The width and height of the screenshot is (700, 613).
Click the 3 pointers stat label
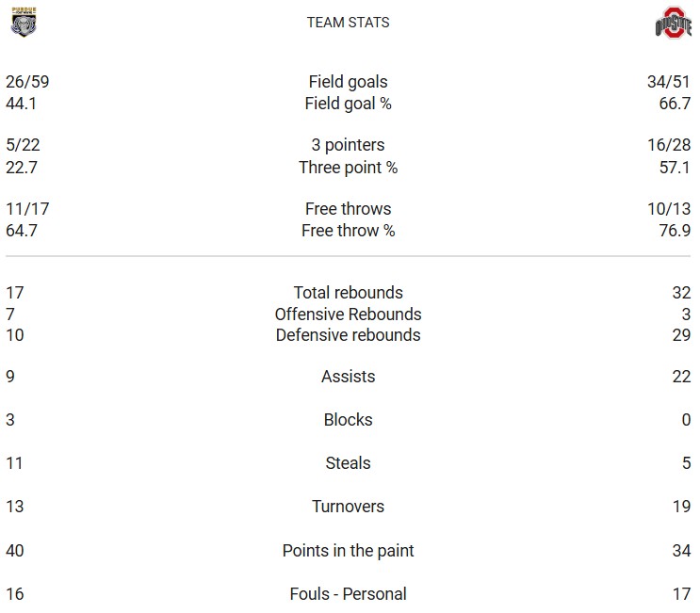coord(348,145)
